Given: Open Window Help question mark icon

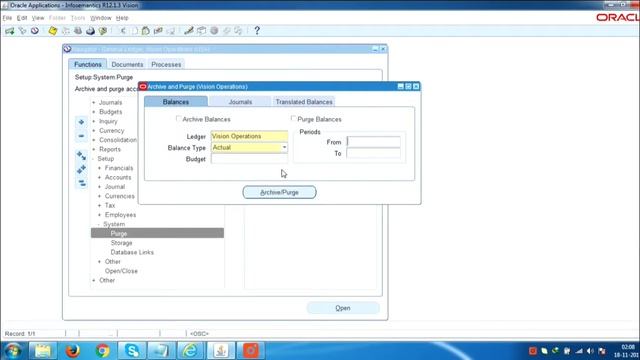Looking at the screenshot, I should (257, 31).
